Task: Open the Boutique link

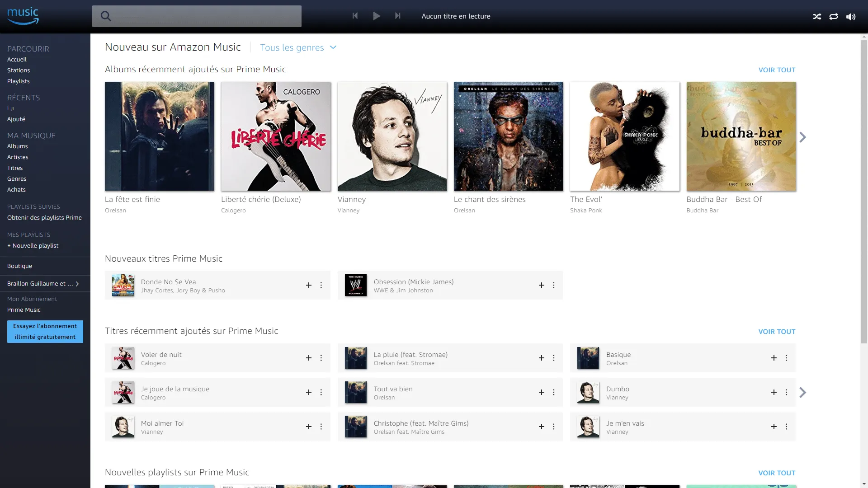Action: 19,266
